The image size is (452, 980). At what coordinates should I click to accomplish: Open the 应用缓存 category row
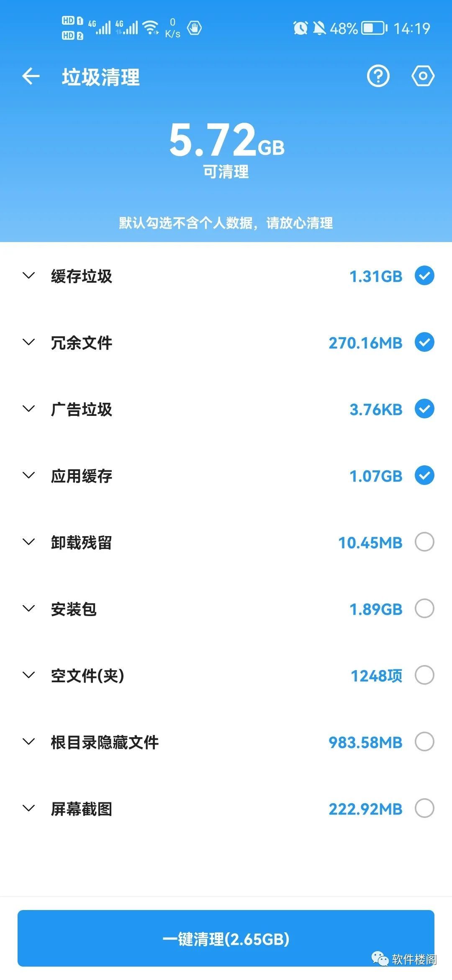coord(82,476)
